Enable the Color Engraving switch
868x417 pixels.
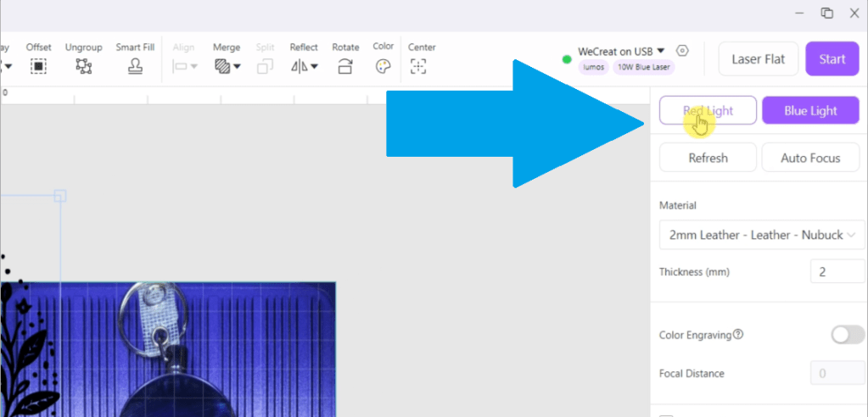point(847,335)
